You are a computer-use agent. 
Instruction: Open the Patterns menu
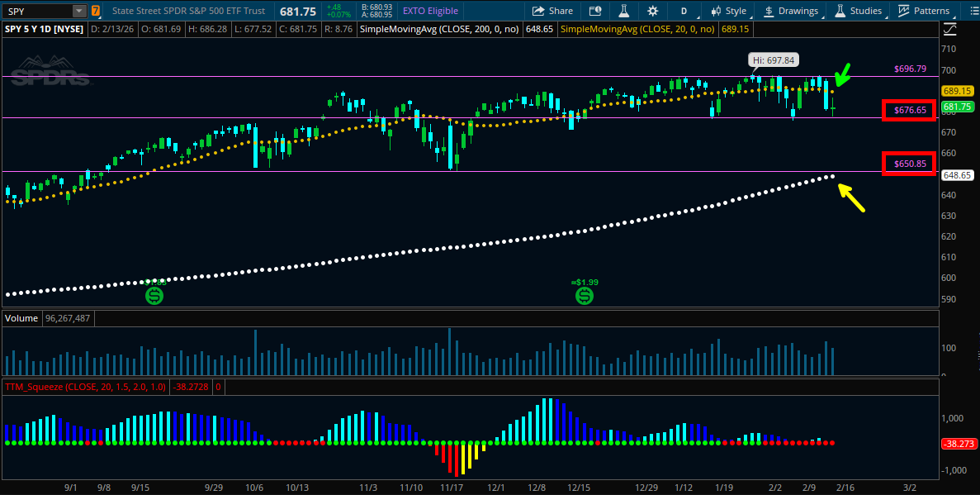(924, 11)
